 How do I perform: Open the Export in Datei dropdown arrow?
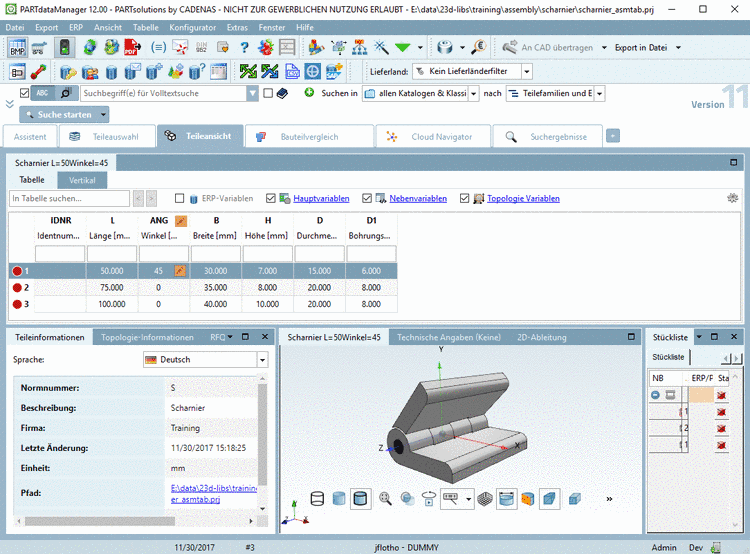[678, 47]
